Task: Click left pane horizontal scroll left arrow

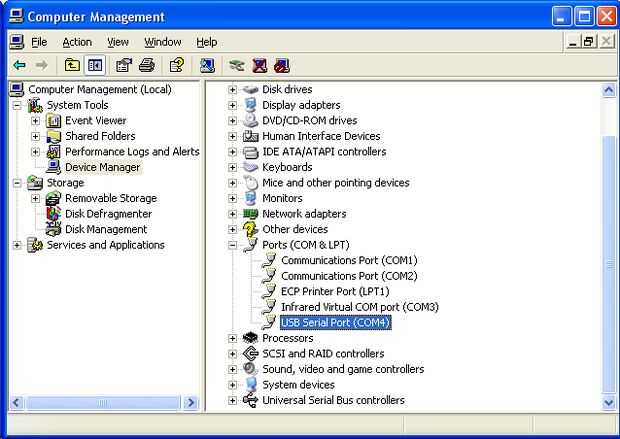Action: (x=16, y=403)
